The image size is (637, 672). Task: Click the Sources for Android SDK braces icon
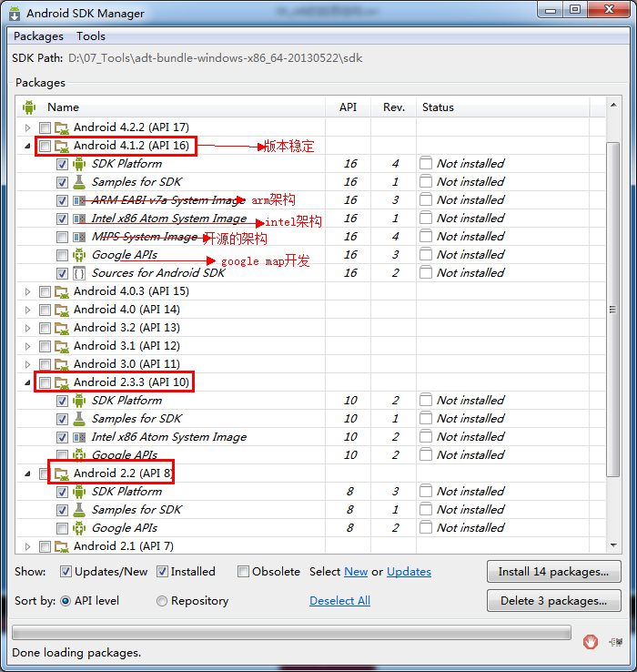tap(79, 273)
